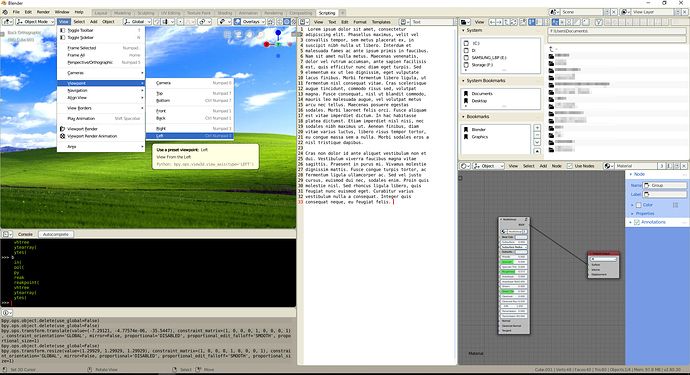
Task: Click the node Name field showing Group
Action: 664,185
